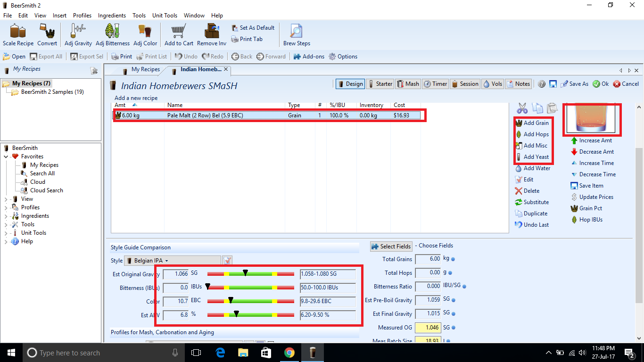Decrease the ingredient amount
This screenshot has width=644, height=362.
(x=592, y=152)
